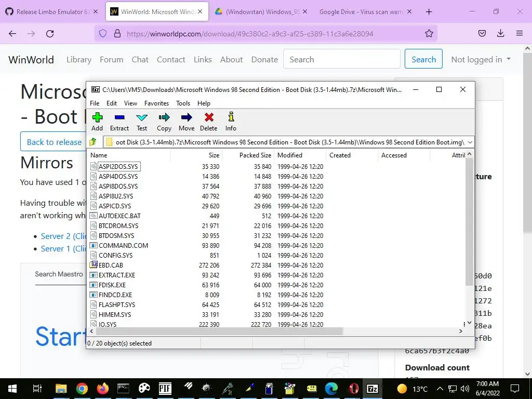
Task: Select the FDISK.EXE file
Action: coord(112,285)
